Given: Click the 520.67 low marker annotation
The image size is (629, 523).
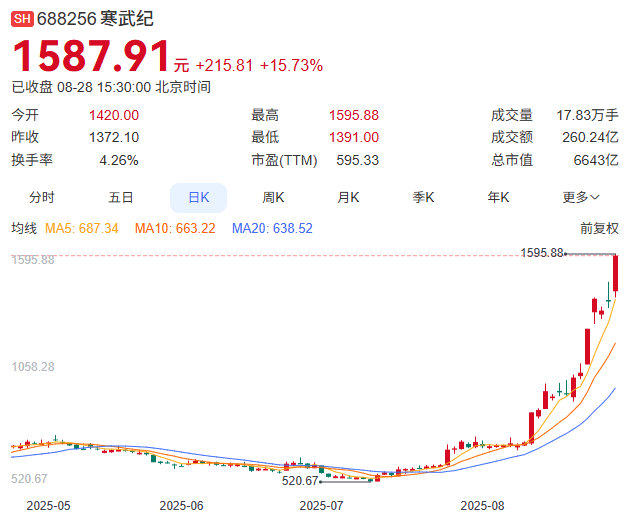Looking at the screenshot, I should click(300, 480).
